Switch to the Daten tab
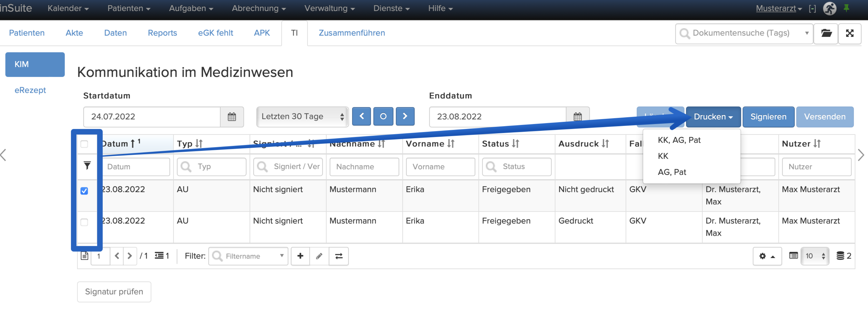The image size is (868, 309). click(x=115, y=33)
